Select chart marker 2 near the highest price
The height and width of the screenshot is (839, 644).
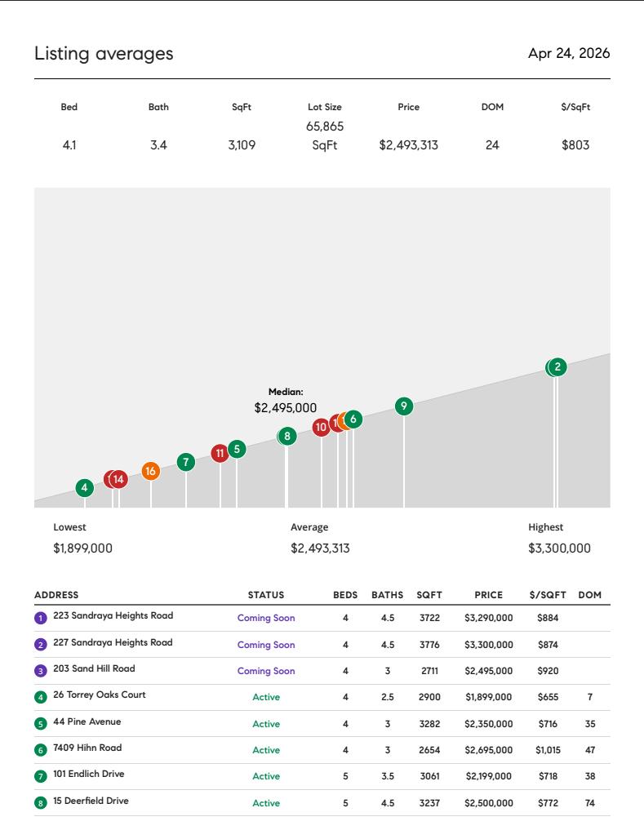pyautogui.click(x=557, y=367)
